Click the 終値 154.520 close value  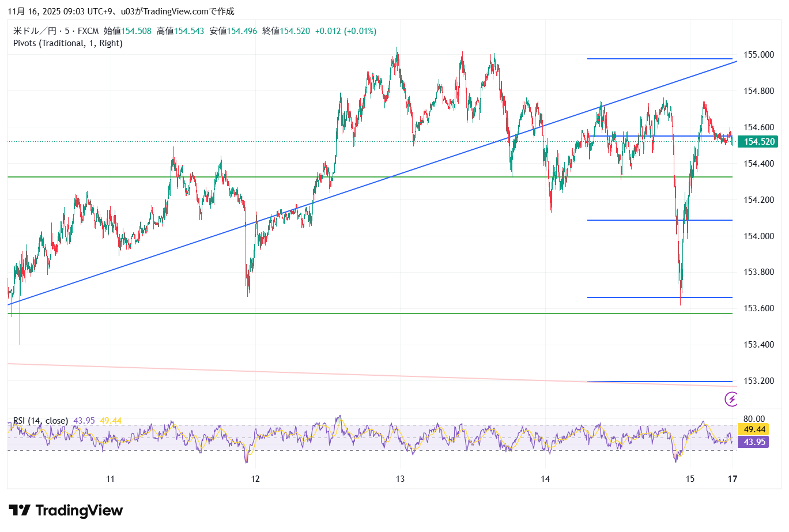tap(286, 31)
